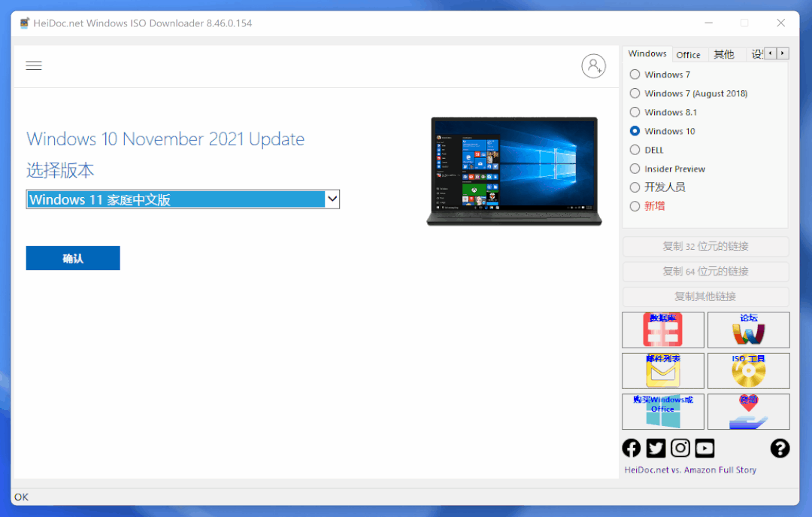The width and height of the screenshot is (812, 517).
Task: Open the hamburger menu
Action: coord(34,66)
